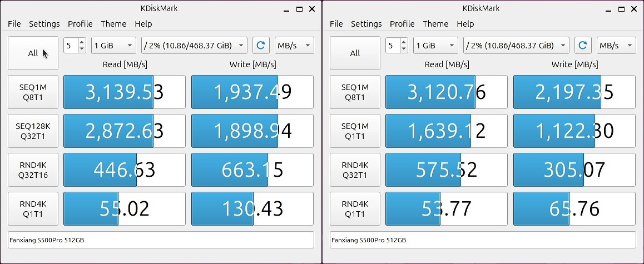Run SEQ1M Q1T1 benchmark
The height and width of the screenshot is (264, 644).
[355, 131]
